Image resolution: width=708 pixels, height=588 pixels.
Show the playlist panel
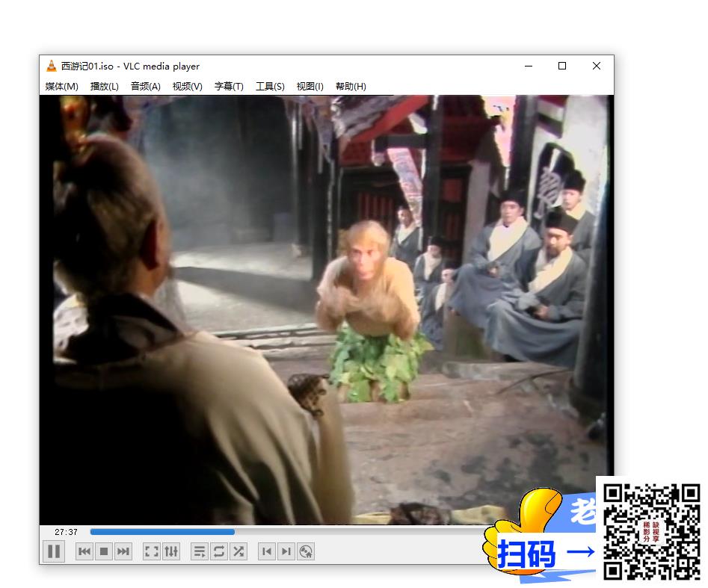click(x=200, y=551)
